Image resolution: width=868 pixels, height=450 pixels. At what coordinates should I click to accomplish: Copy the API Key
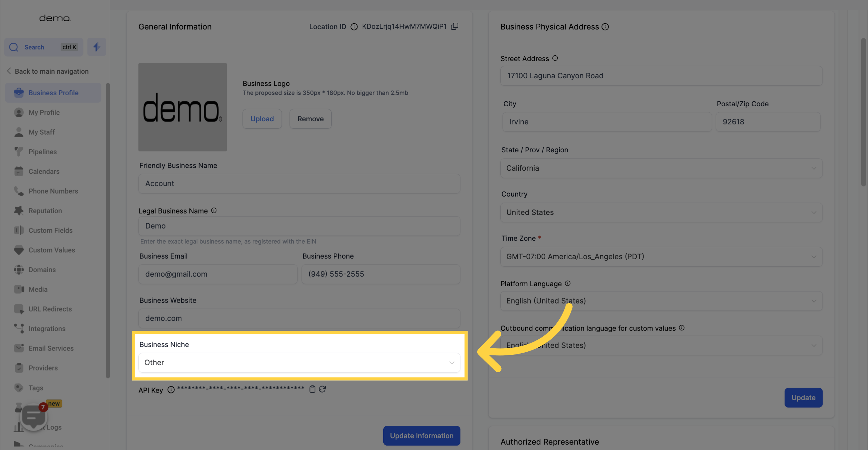point(312,389)
